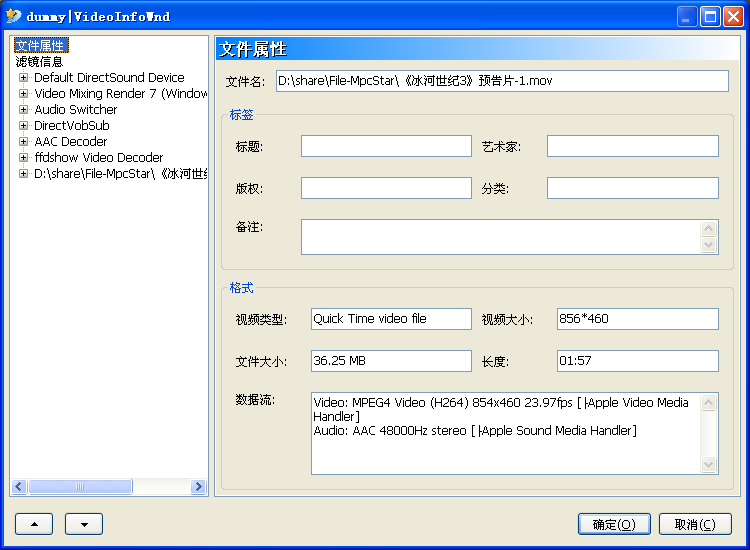
Task: Click the application icon in title bar
Action: (13, 16)
